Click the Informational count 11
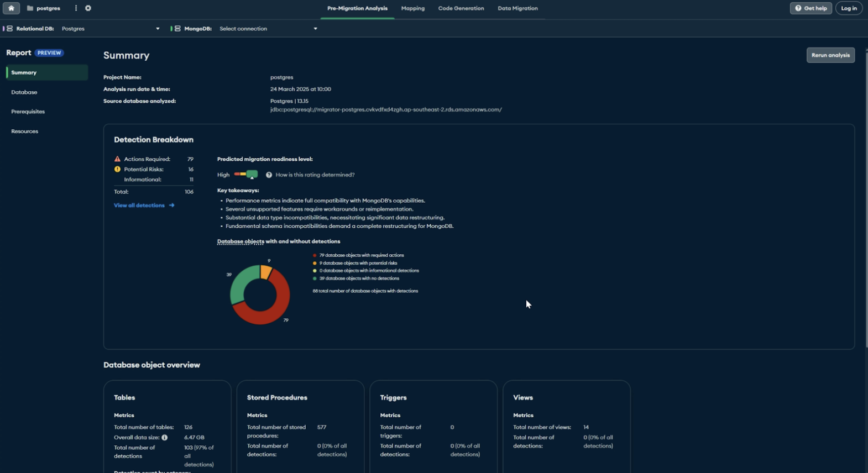The width and height of the screenshot is (868, 473). click(191, 180)
